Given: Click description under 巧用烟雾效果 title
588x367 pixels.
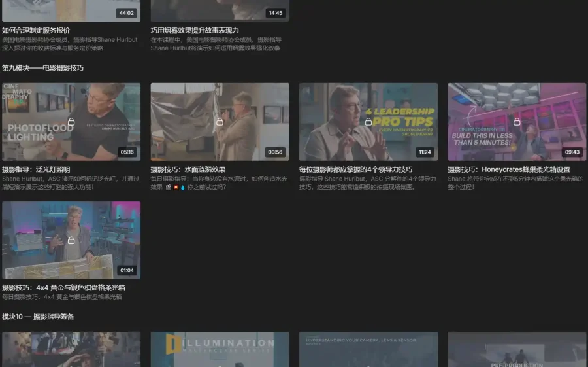Looking at the screenshot, I should (x=216, y=44).
